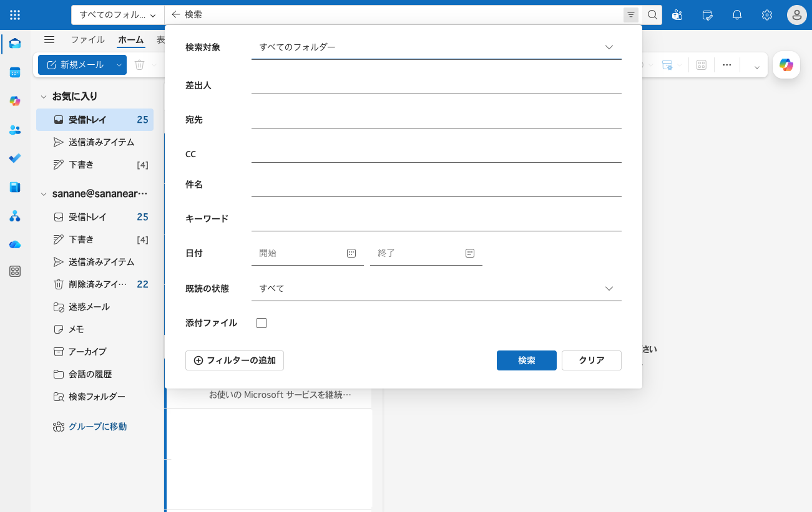Viewport: 812px width, 512px height.
Task: Open the アーカイブ folder
Action: (95, 352)
